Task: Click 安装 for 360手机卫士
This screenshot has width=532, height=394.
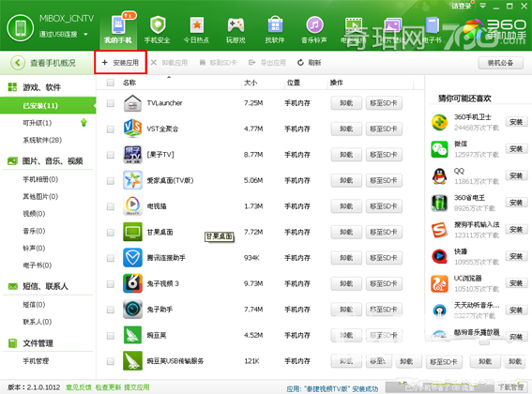Action: pyautogui.click(x=516, y=122)
